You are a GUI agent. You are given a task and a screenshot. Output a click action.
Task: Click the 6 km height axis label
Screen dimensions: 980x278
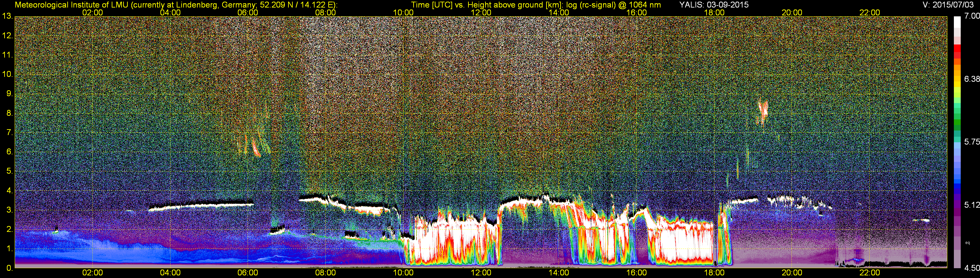(9, 152)
